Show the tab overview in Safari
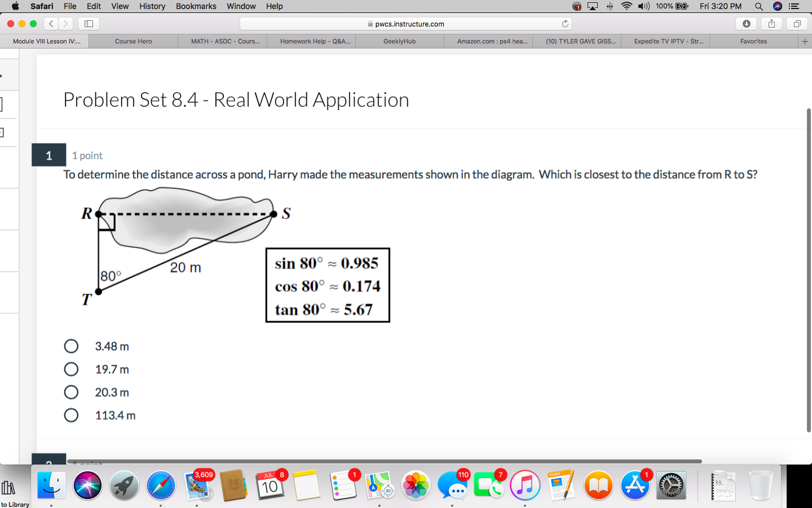The height and width of the screenshot is (508, 812). point(796,24)
